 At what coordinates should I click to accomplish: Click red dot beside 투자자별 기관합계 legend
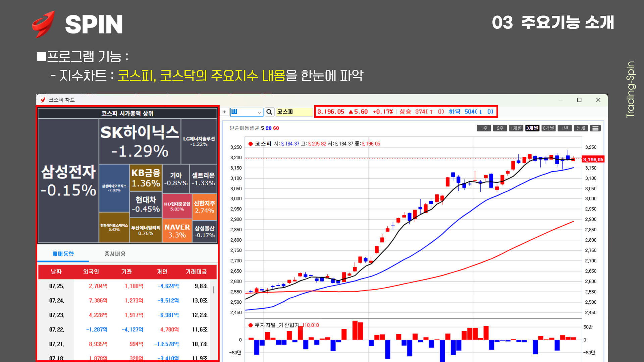tap(250, 325)
